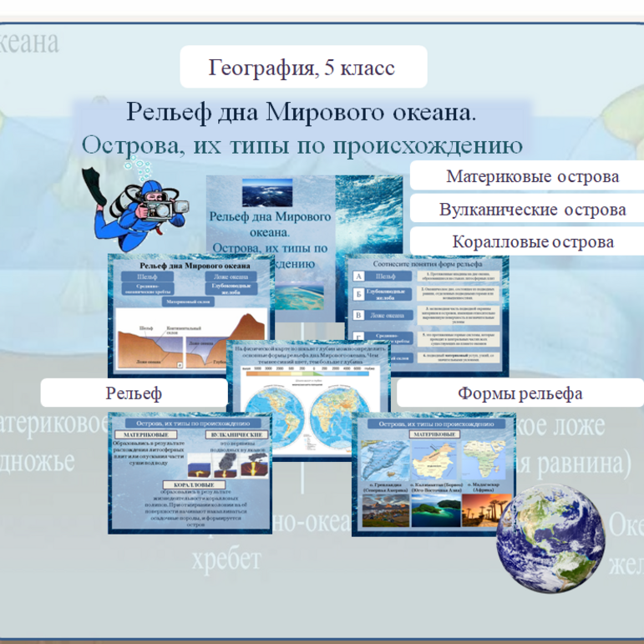Image resolution: width=644 pixels, height=644 pixels.
Task: Choose the 'Вулканические острова' label
Action: 532,210
